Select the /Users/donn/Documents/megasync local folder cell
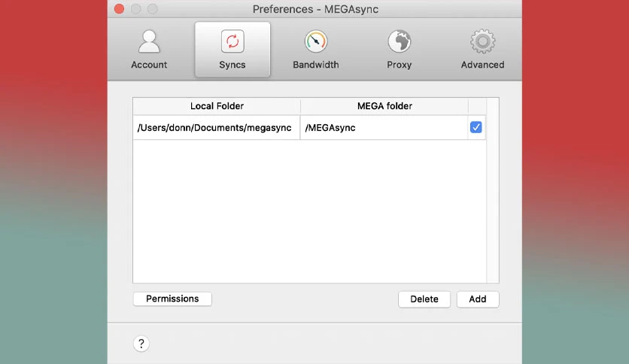Screen dimensions: 629x364 pos(216,128)
